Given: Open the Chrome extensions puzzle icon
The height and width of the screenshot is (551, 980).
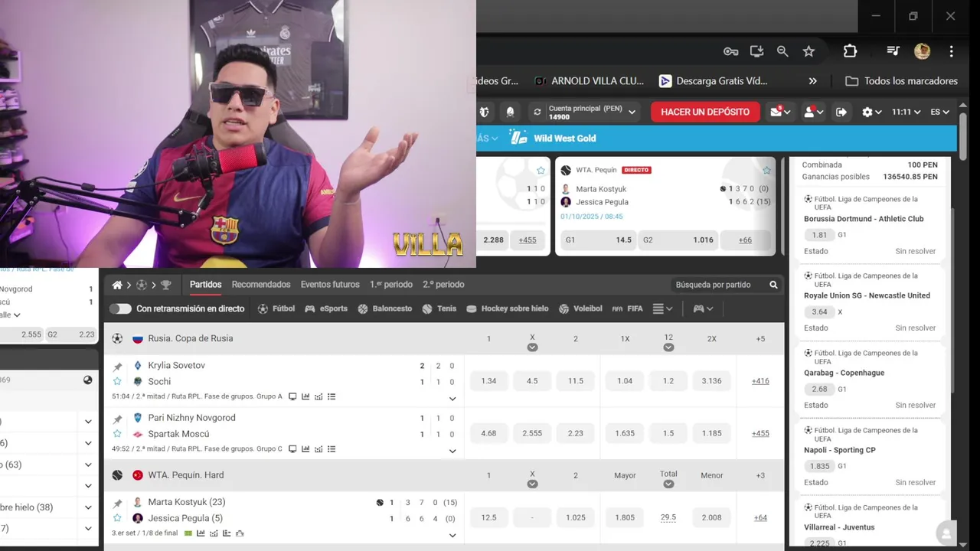Looking at the screenshot, I should [x=850, y=51].
